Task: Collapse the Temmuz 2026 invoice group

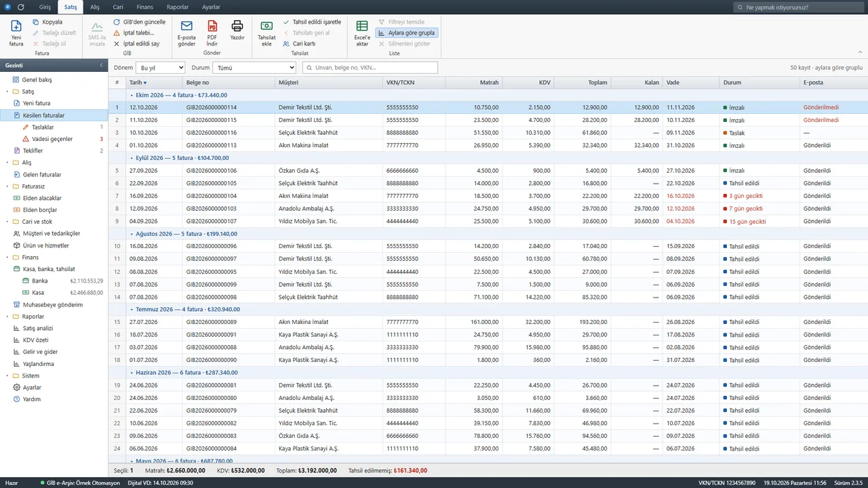Action: [132, 309]
